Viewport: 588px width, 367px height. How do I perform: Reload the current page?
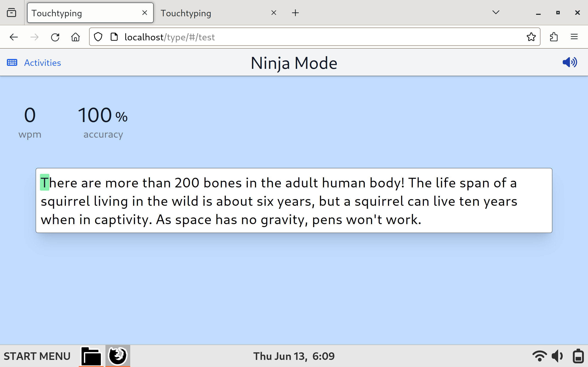point(55,37)
